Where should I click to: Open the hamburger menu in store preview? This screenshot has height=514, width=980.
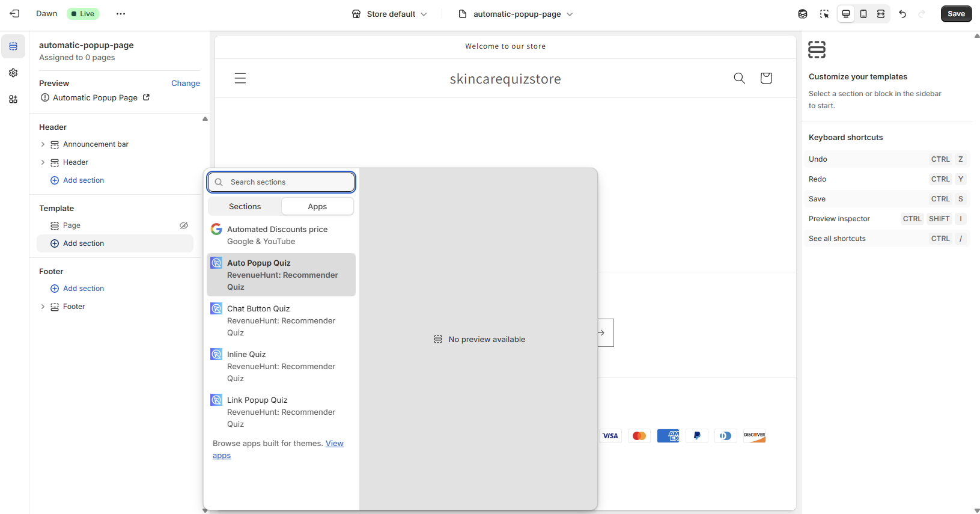coord(240,78)
